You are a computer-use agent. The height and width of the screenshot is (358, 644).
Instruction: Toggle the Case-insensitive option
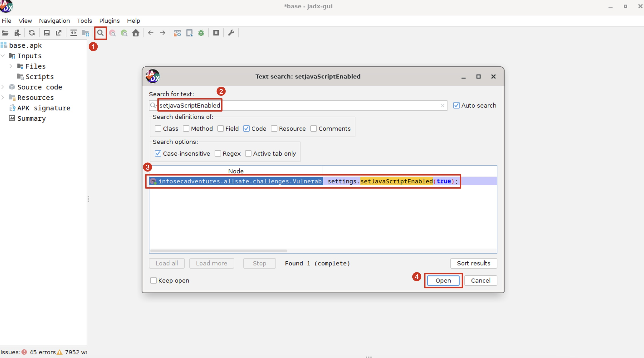(x=158, y=154)
